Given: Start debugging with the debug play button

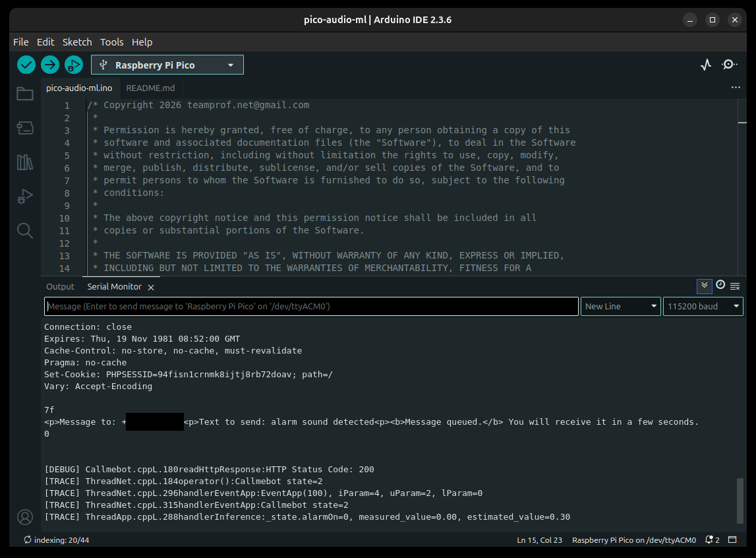Looking at the screenshot, I should [x=73, y=65].
